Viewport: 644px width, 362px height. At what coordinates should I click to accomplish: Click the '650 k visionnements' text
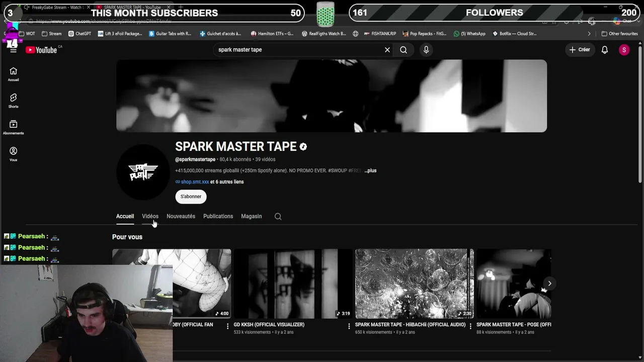[374, 332]
